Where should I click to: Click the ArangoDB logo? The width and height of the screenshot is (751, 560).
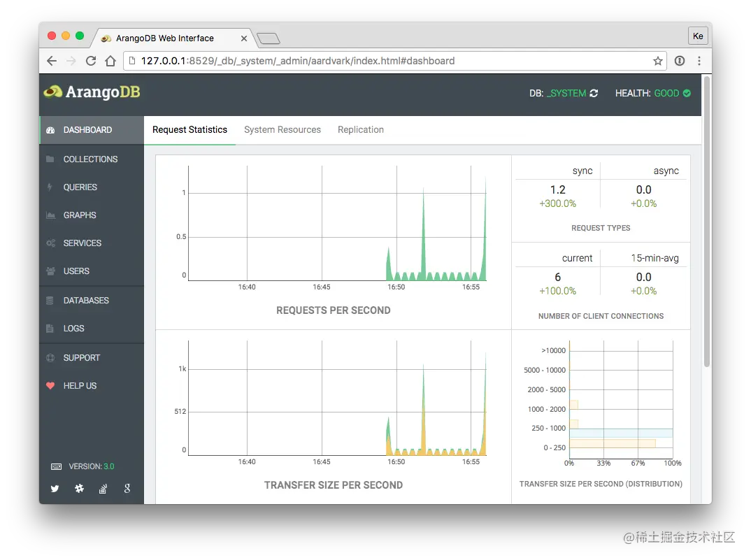92,92
